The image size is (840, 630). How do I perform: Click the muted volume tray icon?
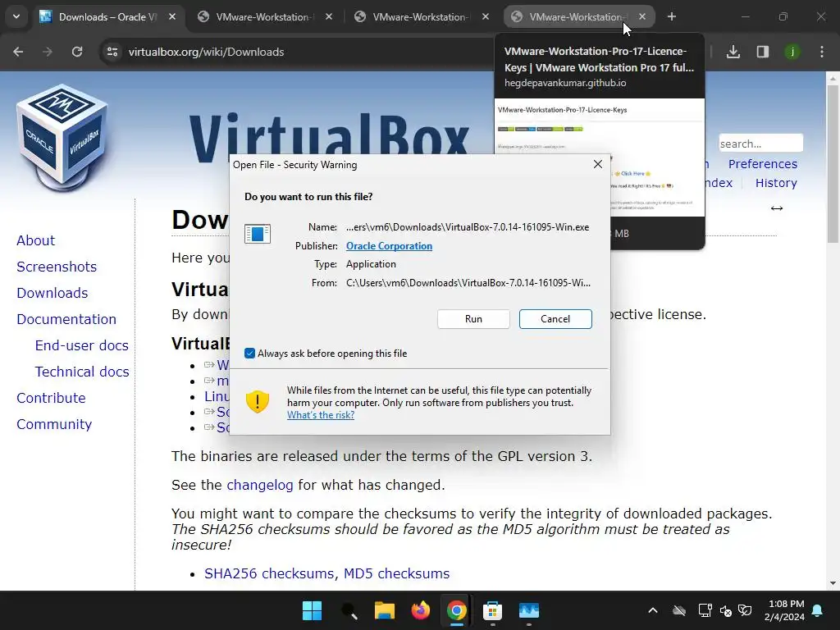[x=726, y=610]
